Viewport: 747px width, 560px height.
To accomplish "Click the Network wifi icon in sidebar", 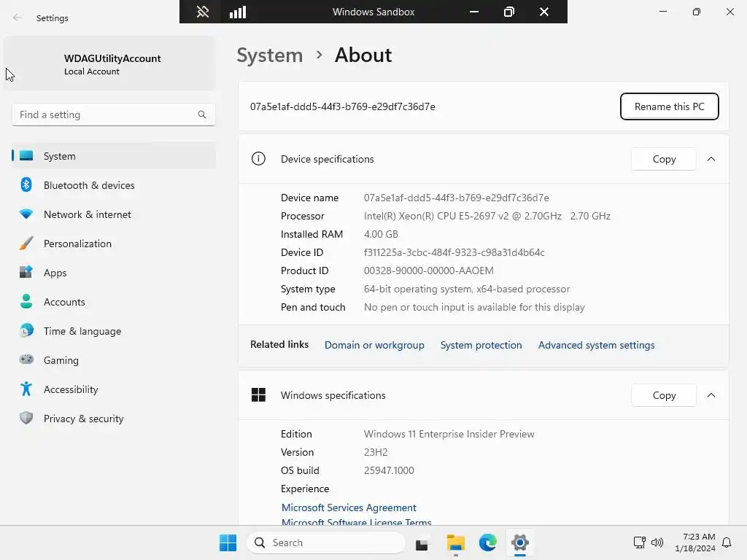I will click(x=26, y=214).
